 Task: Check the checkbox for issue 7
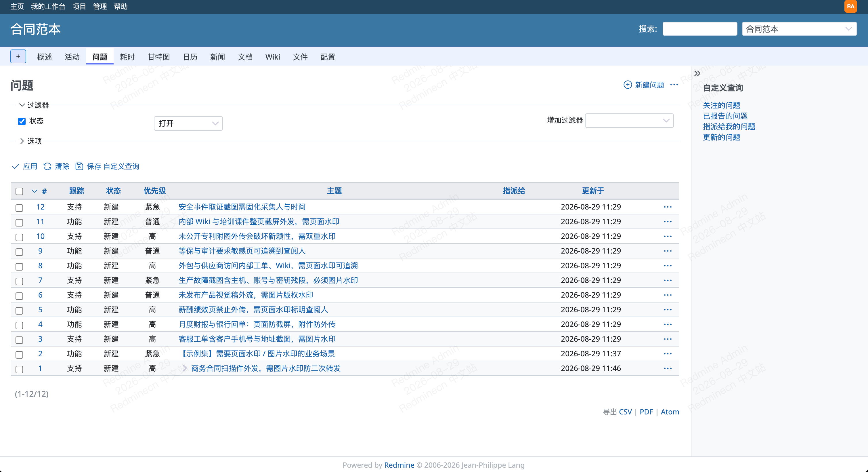[19, 281]
